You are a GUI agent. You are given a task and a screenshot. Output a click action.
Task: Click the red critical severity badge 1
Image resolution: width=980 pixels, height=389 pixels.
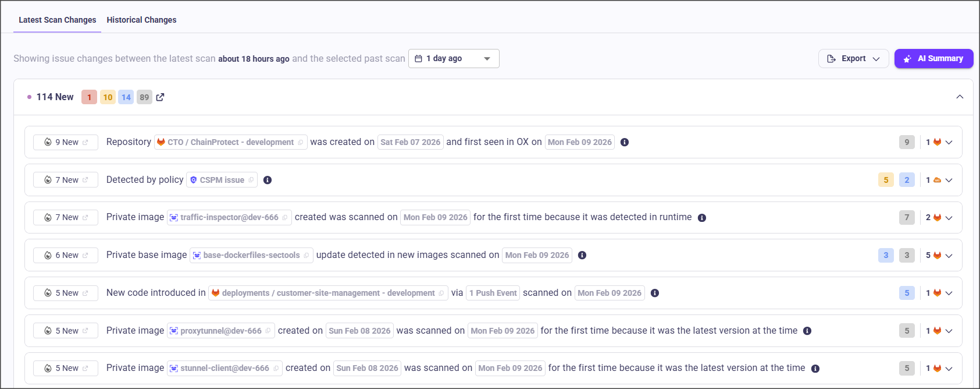(89, 97)
